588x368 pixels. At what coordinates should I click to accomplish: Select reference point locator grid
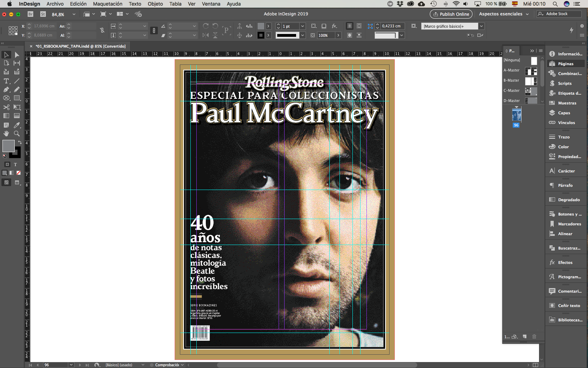(13, 30)
